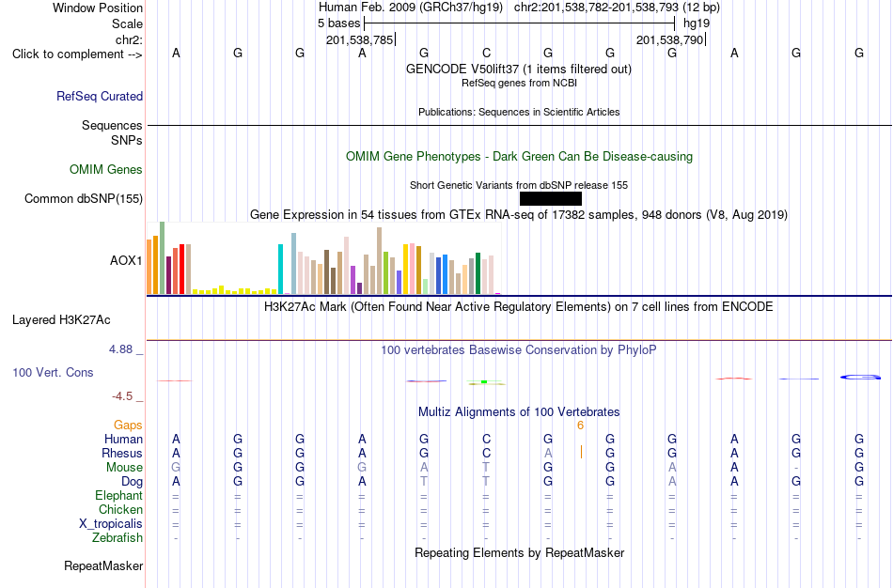Click the AOX1 gene expression label

click(126, 261)
